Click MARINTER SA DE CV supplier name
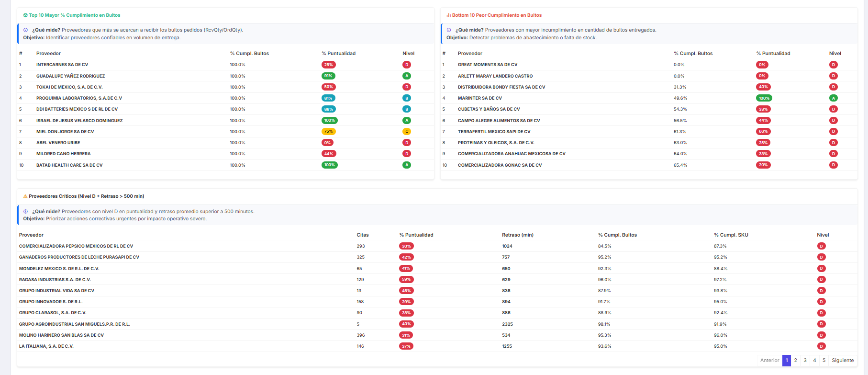This screenshot has height=375, width=868. tap(480, 98)
